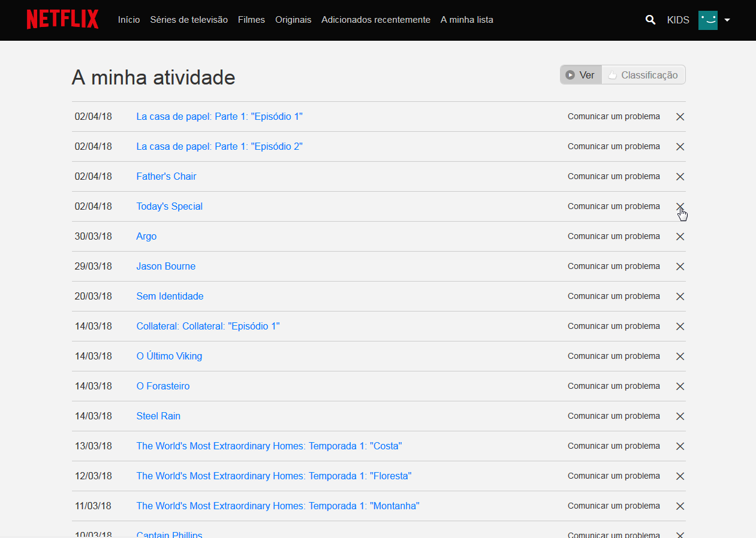The image size is (756, 538).
Task: Switch to the Ver view toggle
Action: (581, 75)
